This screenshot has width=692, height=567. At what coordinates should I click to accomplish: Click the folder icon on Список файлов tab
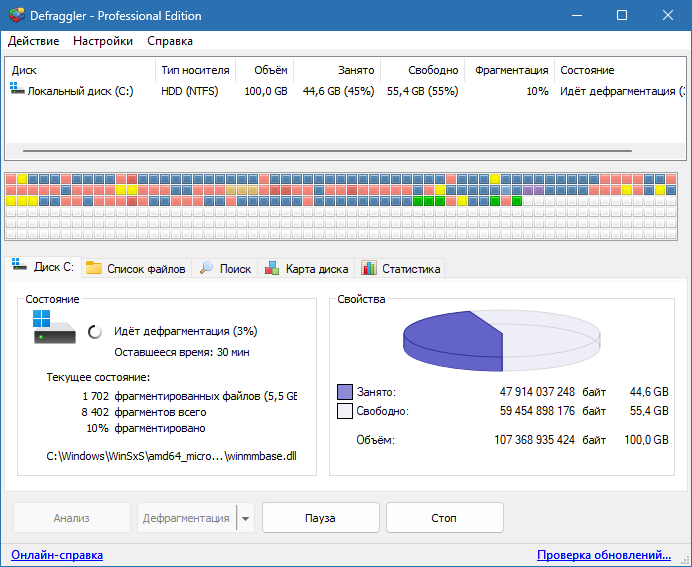pyautogui.click(x=94, y=268)
